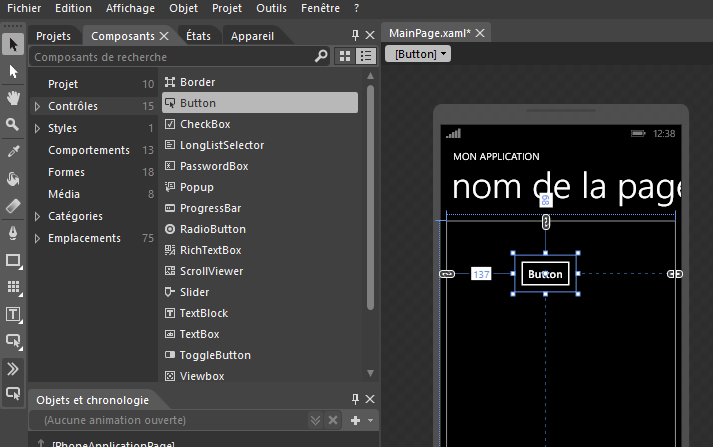This screenshot has width=713, height=447.
Task: Close the MainPage.xaml document tab
Action: point(480,33)
